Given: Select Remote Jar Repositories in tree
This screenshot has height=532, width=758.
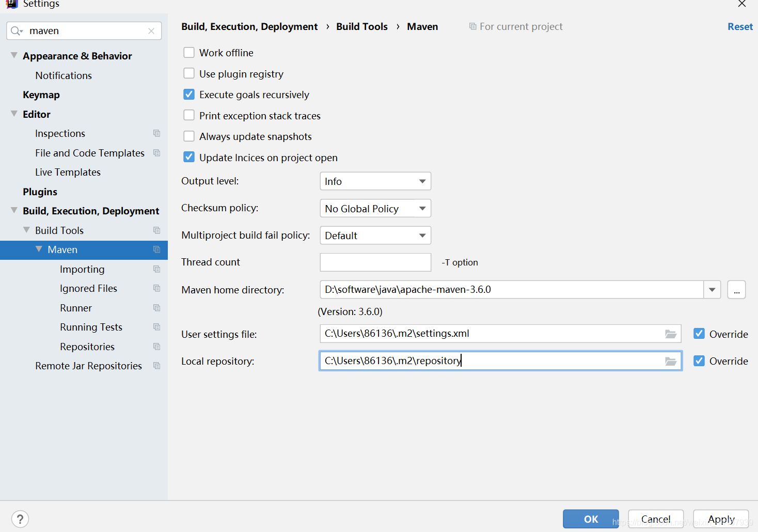Looking at the screenshot, I should [88, 366].
